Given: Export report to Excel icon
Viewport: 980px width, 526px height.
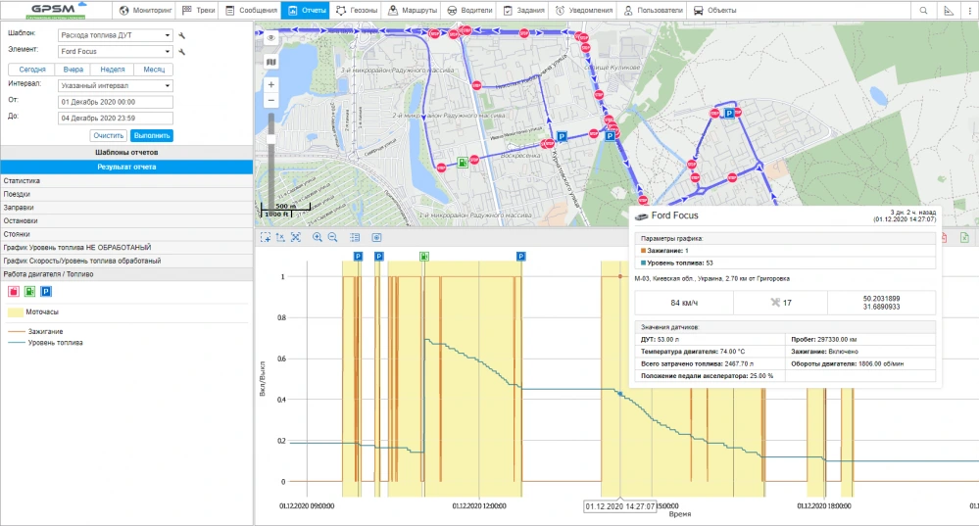Looking at the screenshot, I should 964,237.
